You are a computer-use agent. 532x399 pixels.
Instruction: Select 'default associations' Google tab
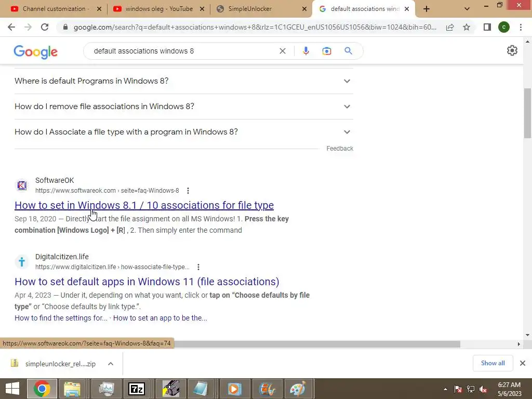coord(365,9)
